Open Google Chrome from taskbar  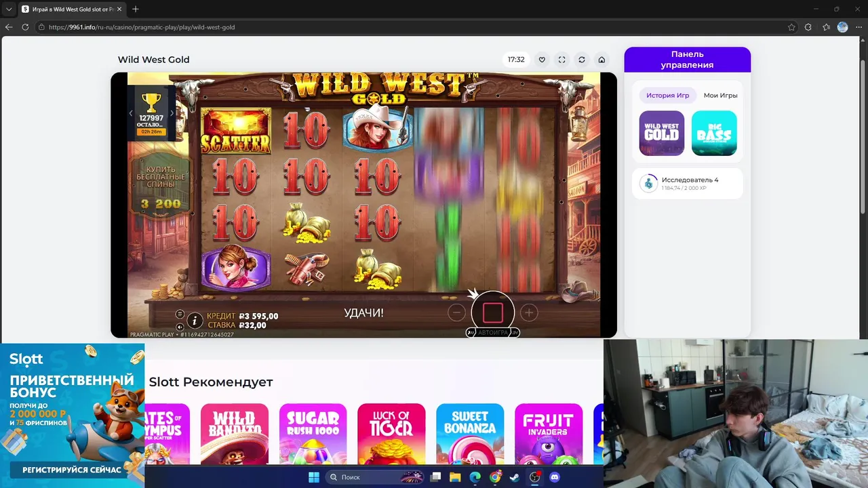coord(495,477)
